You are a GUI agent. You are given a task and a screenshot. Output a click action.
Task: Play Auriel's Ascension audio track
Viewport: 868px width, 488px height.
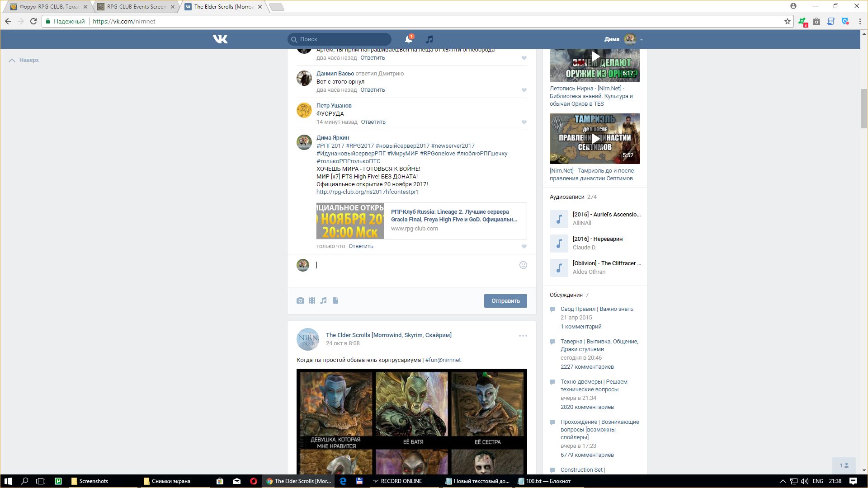tap(559, 219)
